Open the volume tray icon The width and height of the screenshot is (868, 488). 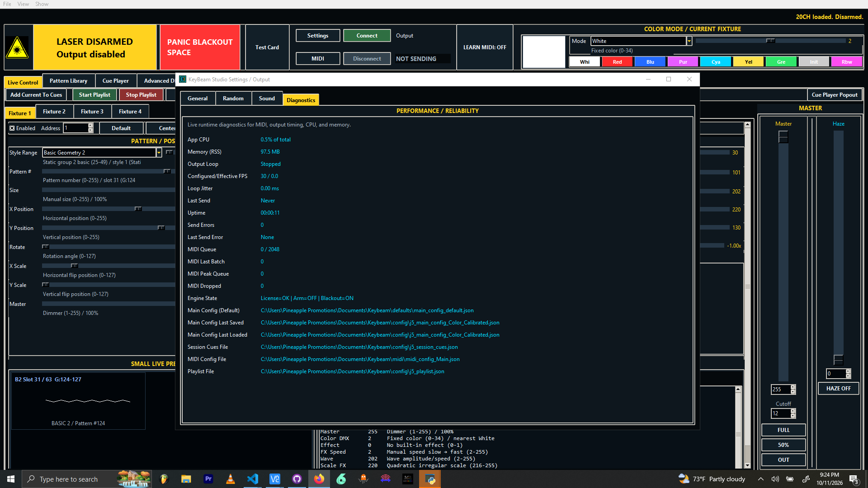tap(775, 479)
